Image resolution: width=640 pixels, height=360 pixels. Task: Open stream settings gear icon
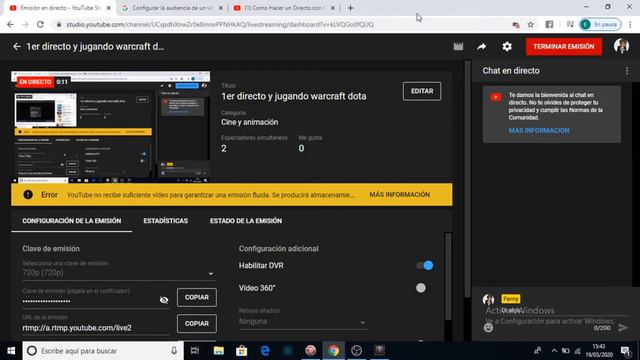coord(507,47)
